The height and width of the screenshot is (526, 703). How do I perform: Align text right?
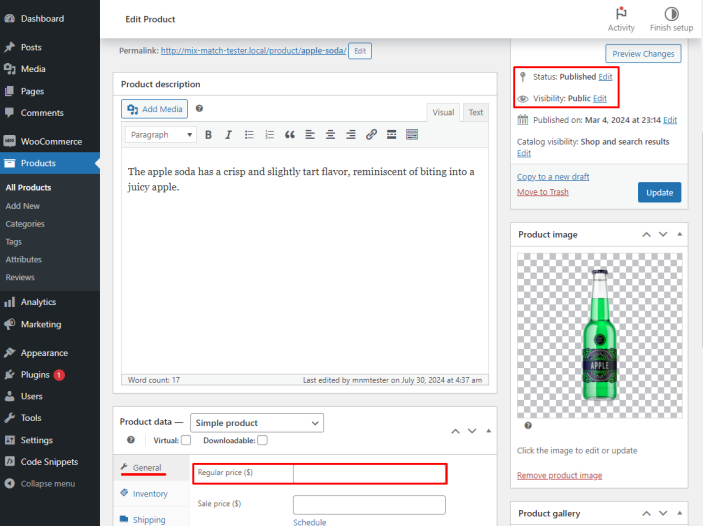tap(351, 135)
